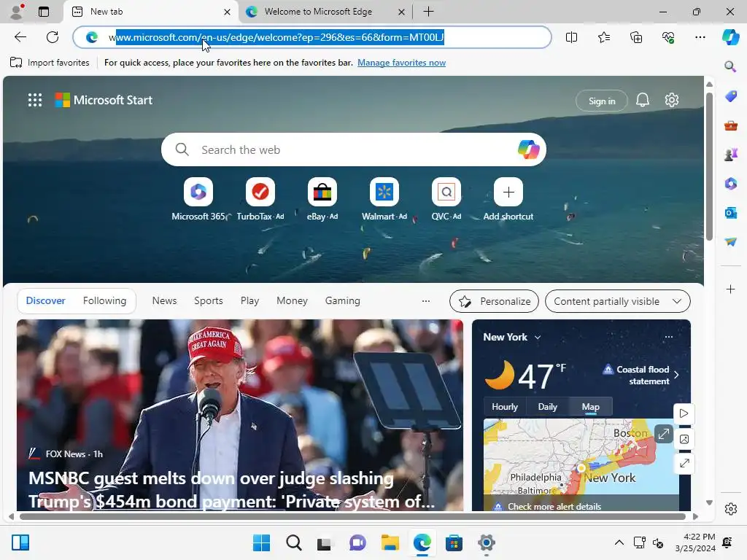Close the New tab browser tab
The height and width of the screenshot is (560, 747).
coord(228,12)
